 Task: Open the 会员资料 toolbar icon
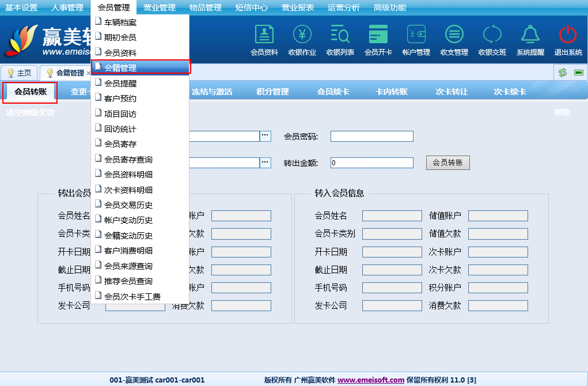tap(264, 36)
